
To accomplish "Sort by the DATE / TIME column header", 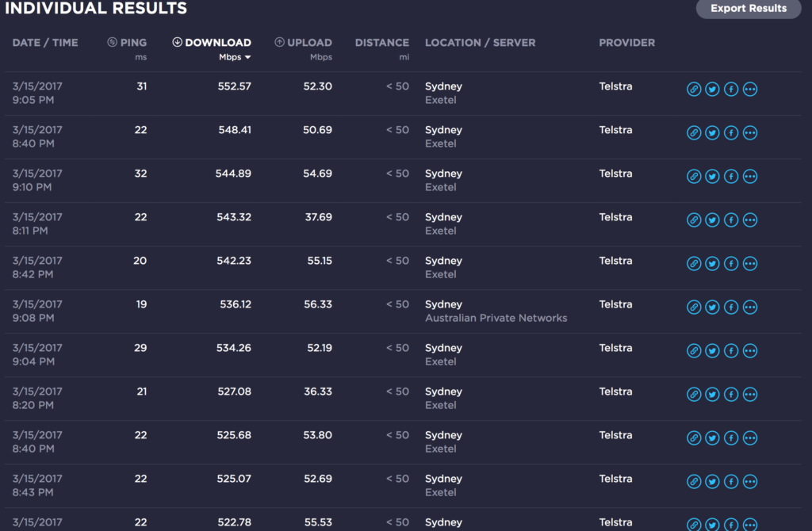I will point(45,43).
